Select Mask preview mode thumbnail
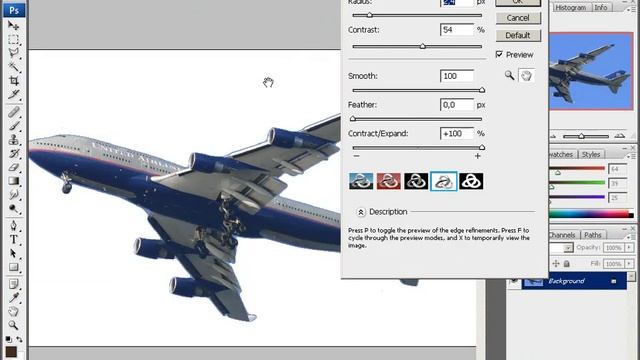 click(x=471, y=181)
